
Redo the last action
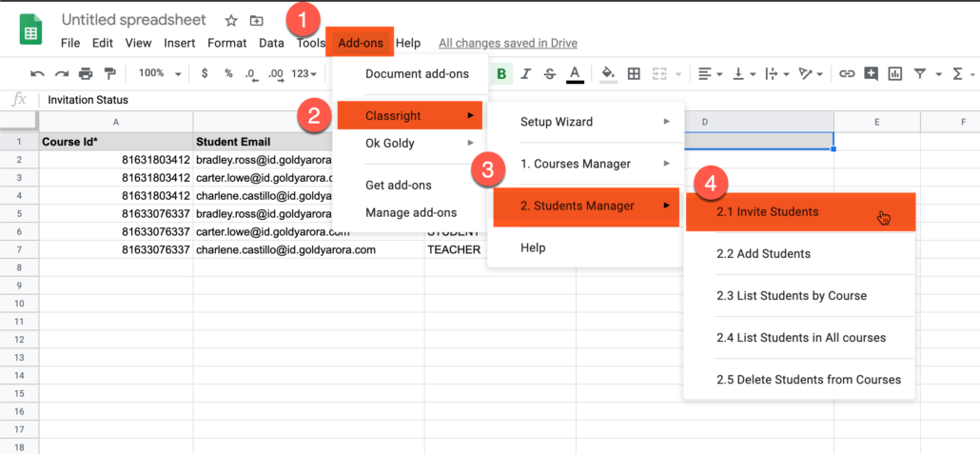(x=61, y=74)
